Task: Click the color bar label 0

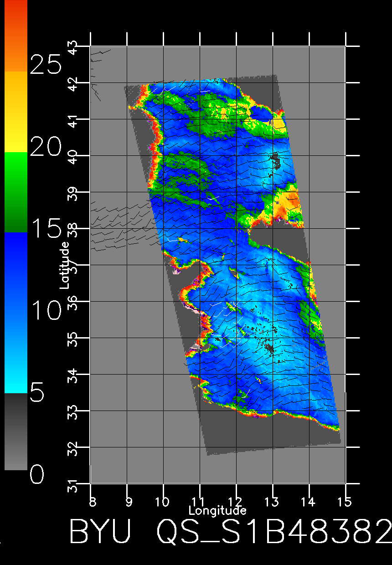Action: 37,475
